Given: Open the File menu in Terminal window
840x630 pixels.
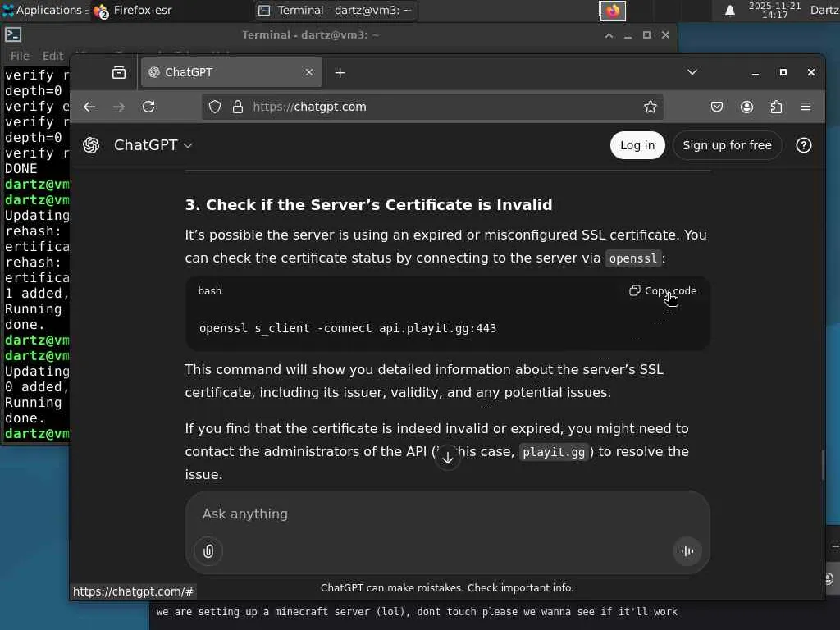Looking at the screenshot, I should click(20, 56).
